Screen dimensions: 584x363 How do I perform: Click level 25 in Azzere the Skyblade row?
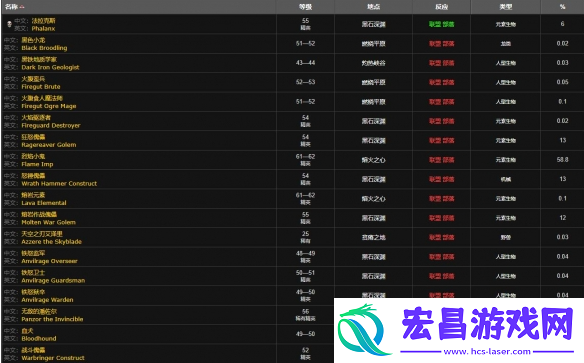point(305,234)
